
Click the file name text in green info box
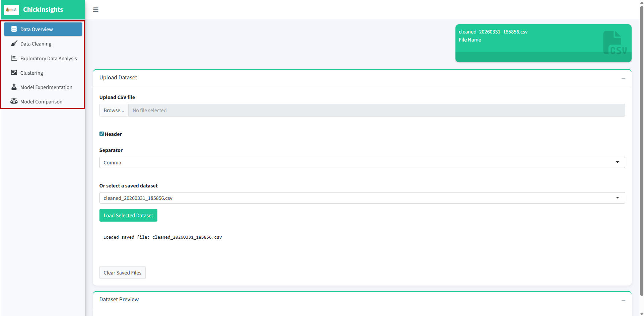(x=493, y=32)
